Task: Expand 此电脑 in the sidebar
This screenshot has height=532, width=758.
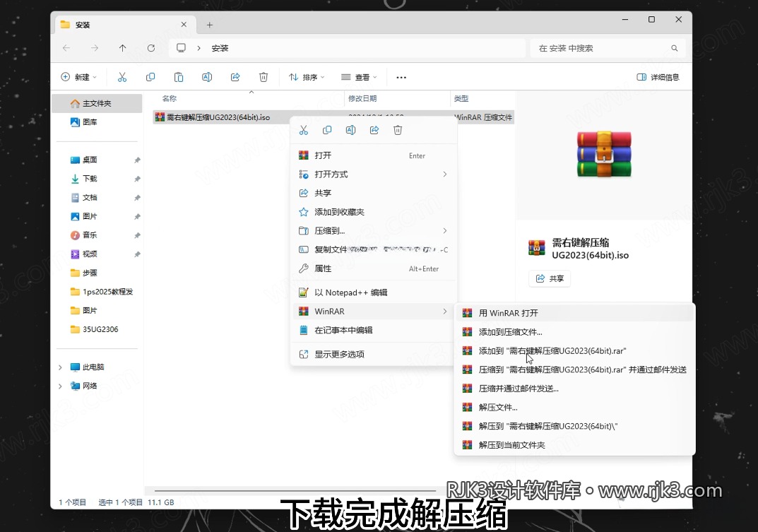Action: 61,367
